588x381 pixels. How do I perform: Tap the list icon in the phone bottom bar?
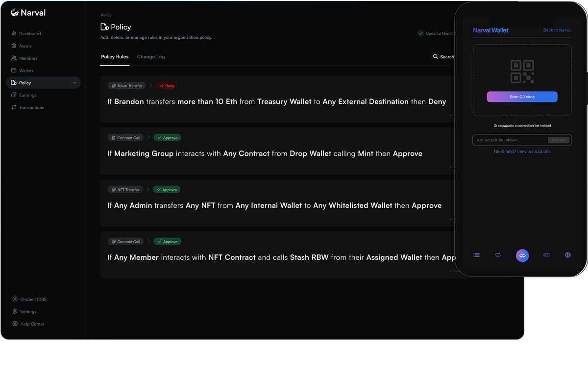[476, 255]
